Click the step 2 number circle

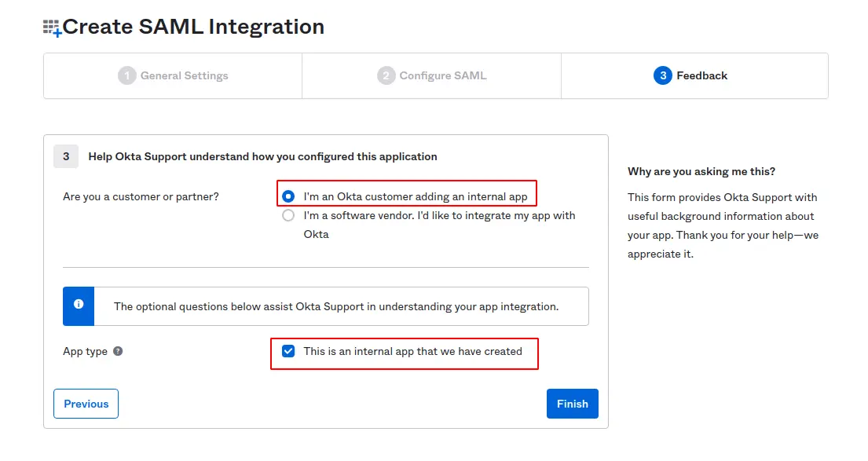(x=386, y=75)
